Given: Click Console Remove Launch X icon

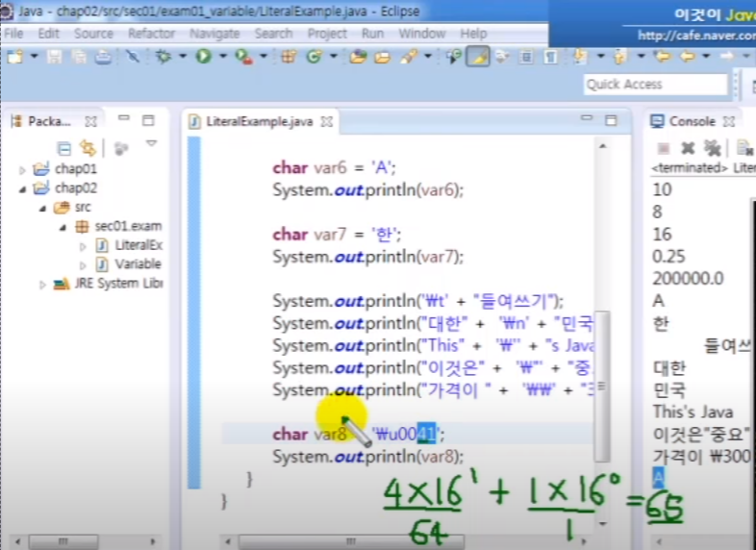Looking at the screenshot, I should click(x=688, y=148).
